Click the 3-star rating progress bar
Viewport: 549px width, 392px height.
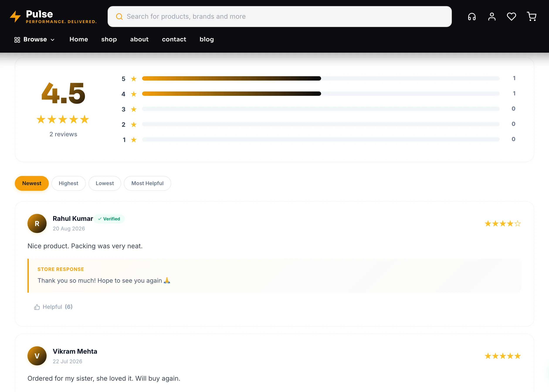(321, 109)
